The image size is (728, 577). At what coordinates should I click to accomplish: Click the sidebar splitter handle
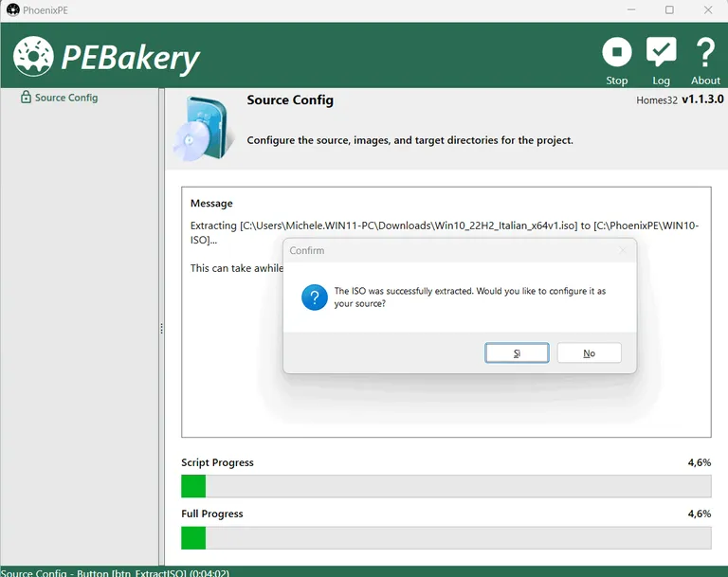pyautogui.click(x=162, y=328)
